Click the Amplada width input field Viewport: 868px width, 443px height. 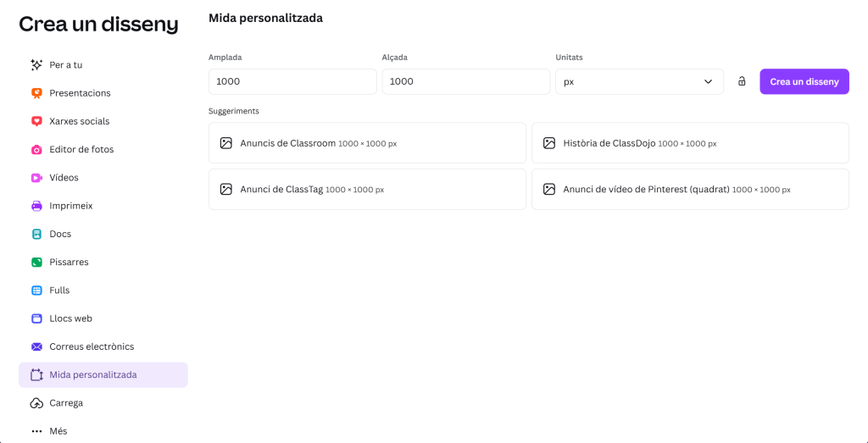[292, 81]
